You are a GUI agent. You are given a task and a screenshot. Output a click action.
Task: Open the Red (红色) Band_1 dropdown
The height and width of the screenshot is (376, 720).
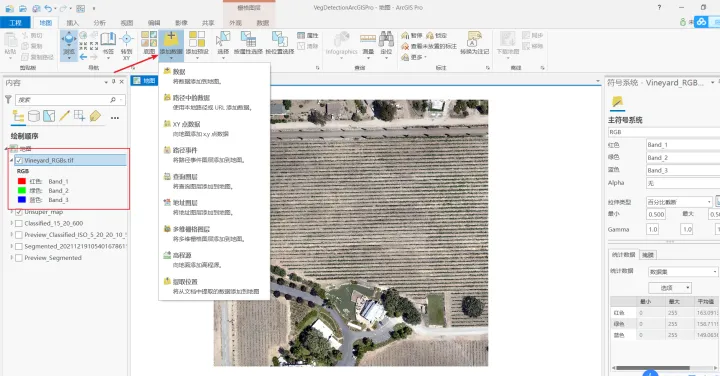coord(683,145)
